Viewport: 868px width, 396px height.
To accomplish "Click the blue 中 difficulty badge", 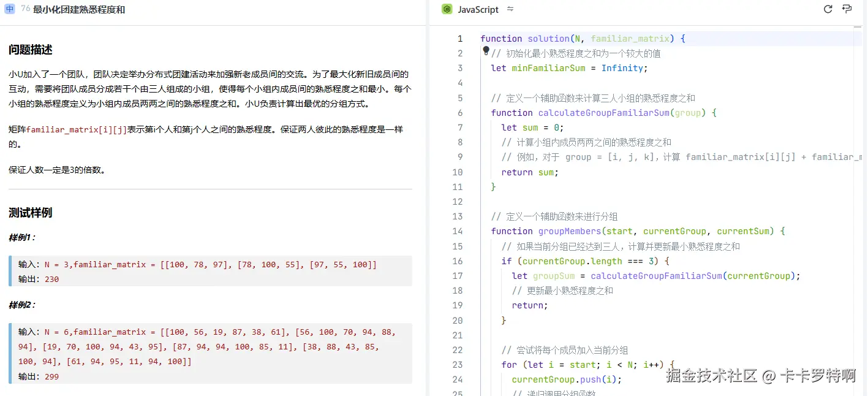I will point(10,9).
